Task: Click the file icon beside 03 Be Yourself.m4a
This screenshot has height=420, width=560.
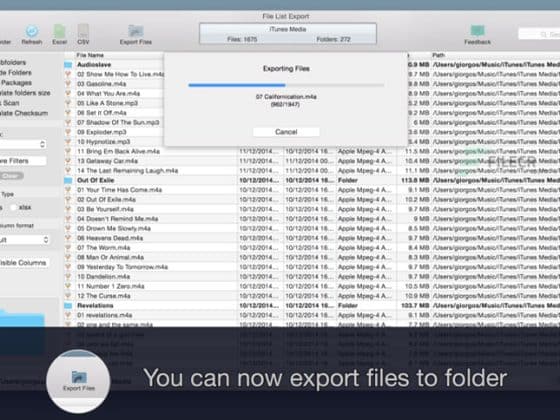Action: pos(68,209)
